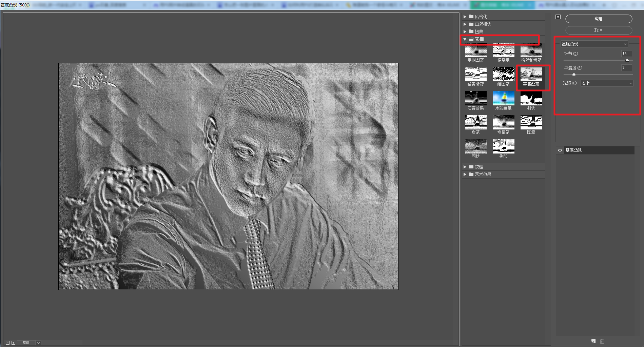Cancel with the 取消 button
This screenshot has height=347, width=644.
(599, 30)
